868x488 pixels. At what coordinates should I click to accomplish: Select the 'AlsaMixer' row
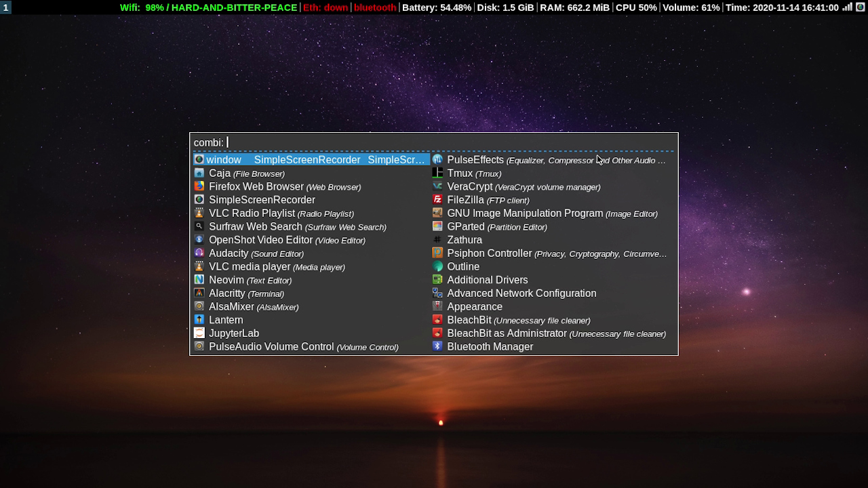tap(311, 306)
